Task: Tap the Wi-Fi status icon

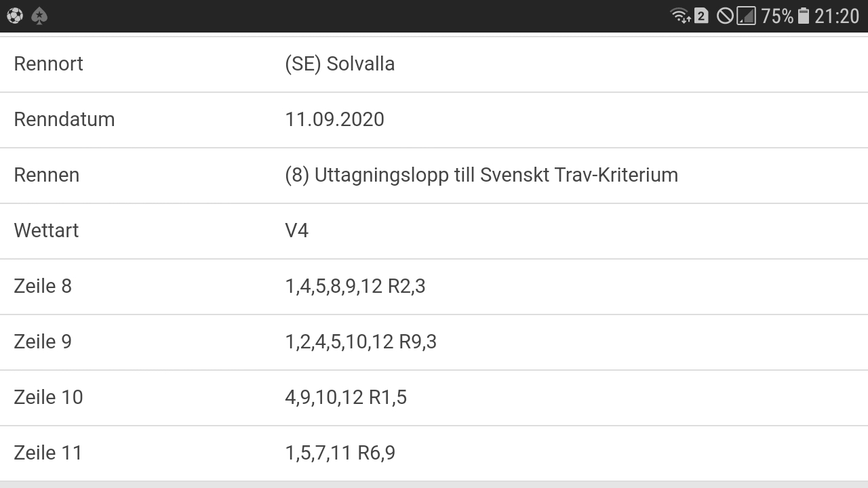Action: 680,16
